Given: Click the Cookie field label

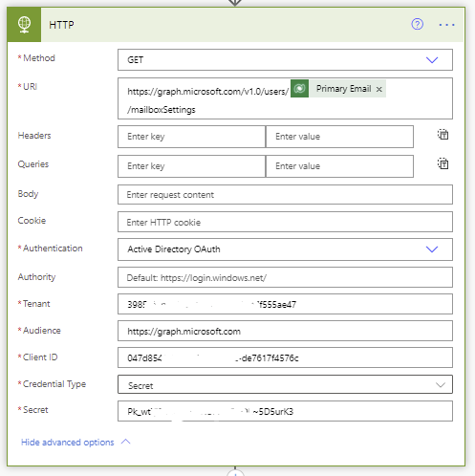Looking at the screenshot, I should point(32,221).
